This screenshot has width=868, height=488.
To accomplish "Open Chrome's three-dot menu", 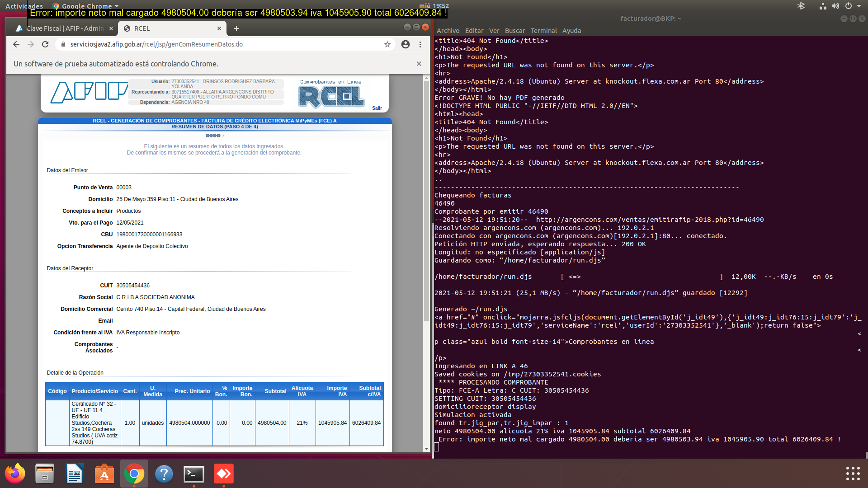I will [420, 44].
